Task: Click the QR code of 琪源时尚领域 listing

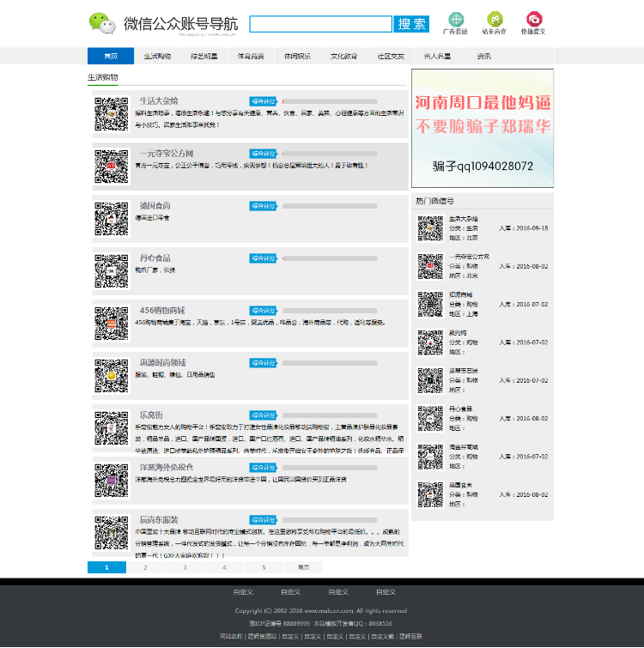Action: click(112, 376)
